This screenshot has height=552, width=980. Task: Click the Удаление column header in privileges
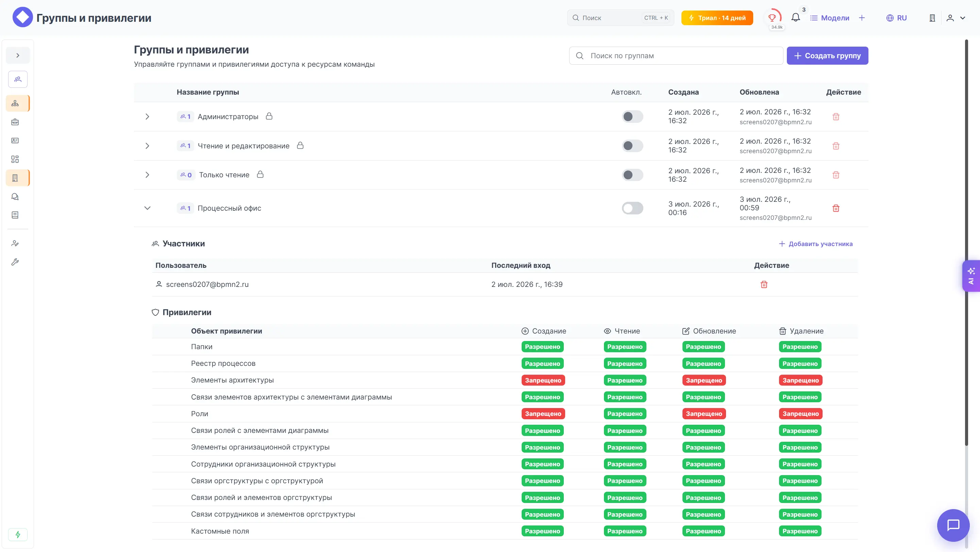(801, 331)
